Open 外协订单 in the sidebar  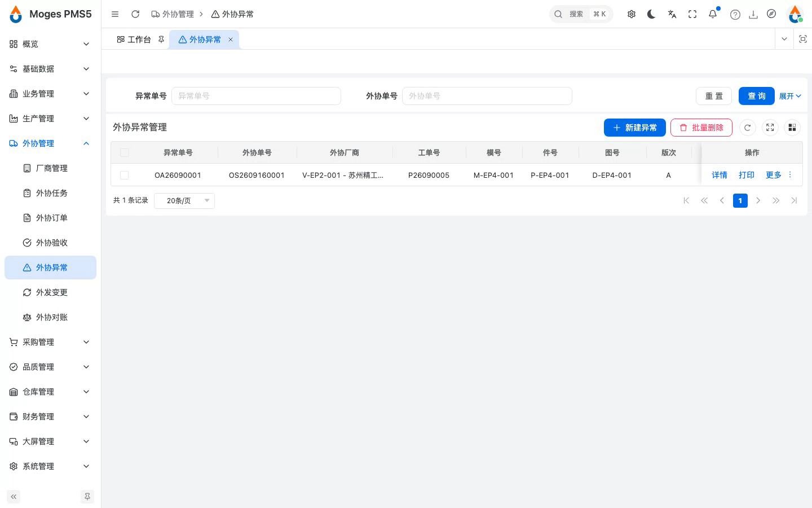tap(50, 218)
